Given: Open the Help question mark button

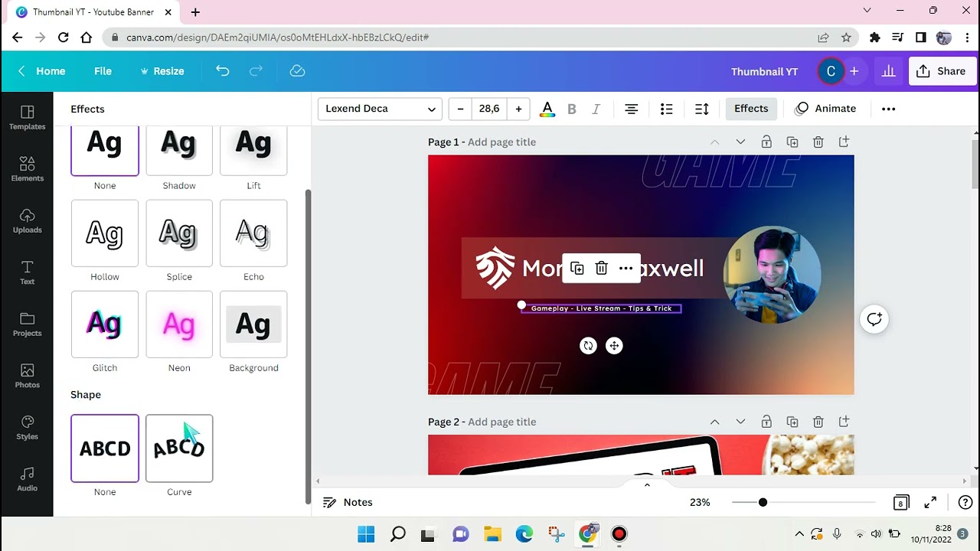Looking at the screenshot, I should (x=965, y=502).
